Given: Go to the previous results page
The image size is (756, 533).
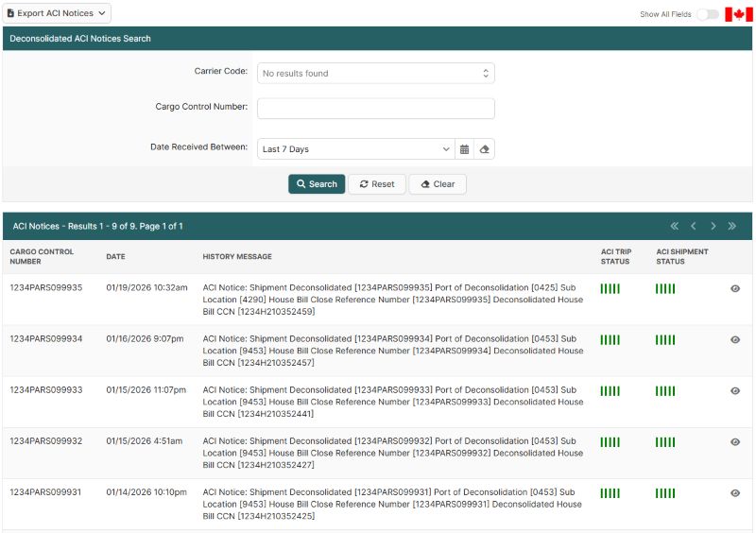Looking at the screenshot, I should tap(693, 227).
